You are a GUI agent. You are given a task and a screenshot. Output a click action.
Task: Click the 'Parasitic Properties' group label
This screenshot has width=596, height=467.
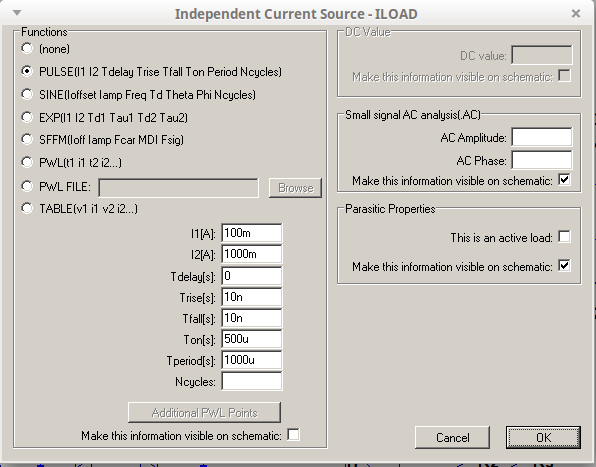click(x=390, y=209)
